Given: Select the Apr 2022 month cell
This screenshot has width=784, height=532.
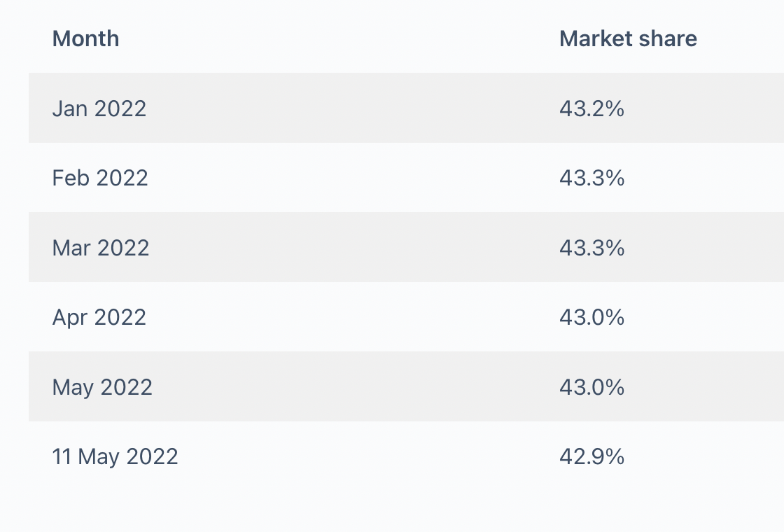Looking at the screenshot, I should pos(99,317).
